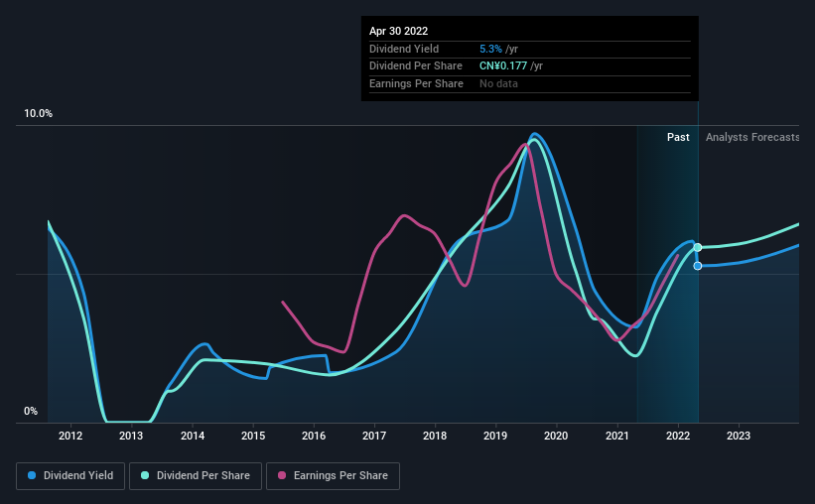815x504 pixels.
Task: Click the 2014 x-axis label
Action: click(x=193, y=436)
